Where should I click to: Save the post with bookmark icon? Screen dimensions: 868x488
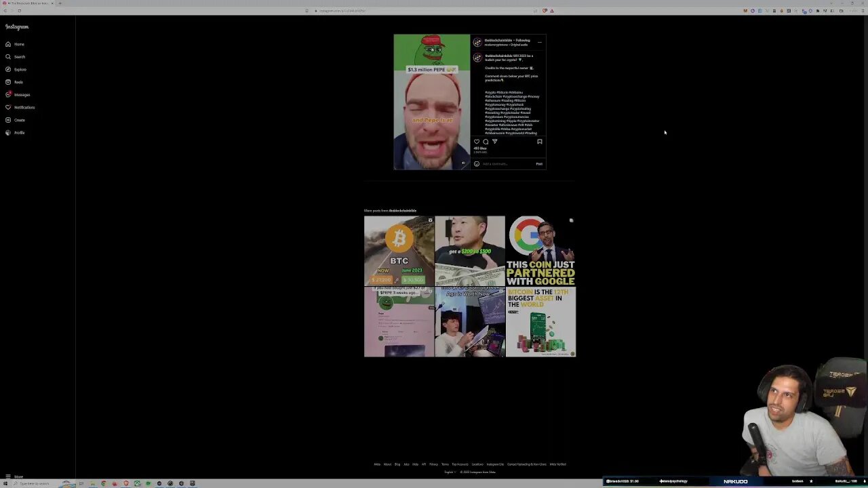[x=540, y=142]
